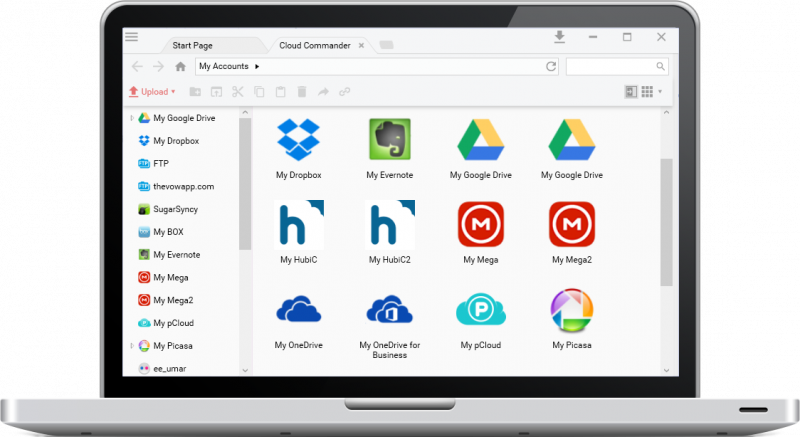The image size is (800, 437).
Task: Open a new tab button
Action: pos(387,45)
